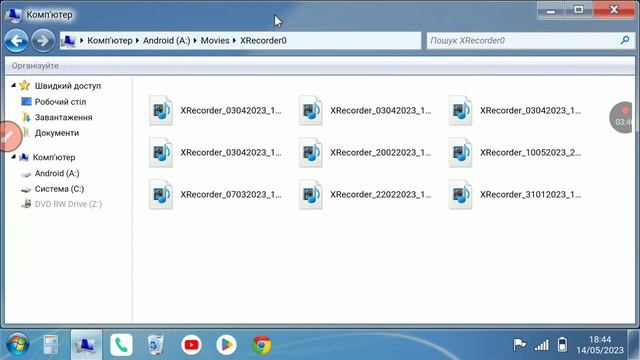Select the XRecorder_10052023 video file
This screenshot has width=640, height=360.
click(515, 152)
